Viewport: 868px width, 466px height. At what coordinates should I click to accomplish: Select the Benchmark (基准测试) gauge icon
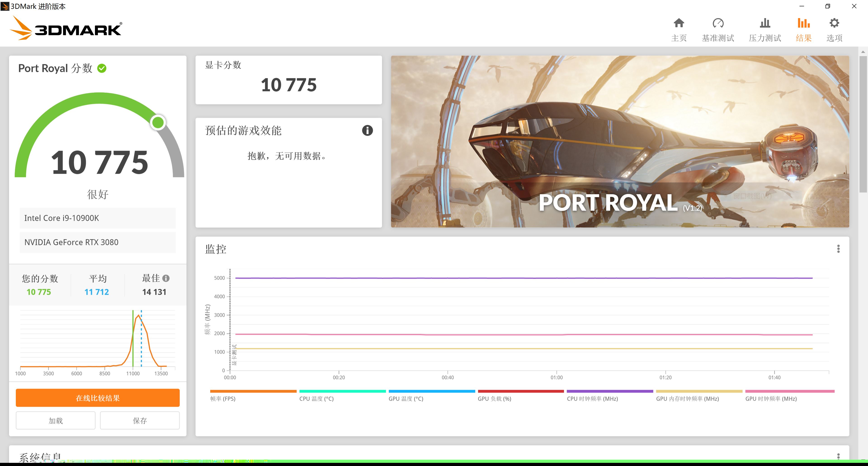718,24
